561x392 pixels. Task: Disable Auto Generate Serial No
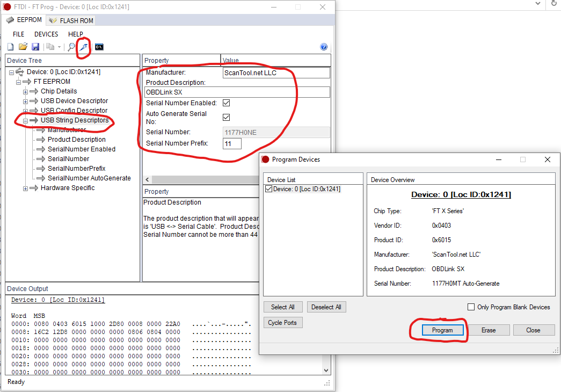[x=226, y=117]
